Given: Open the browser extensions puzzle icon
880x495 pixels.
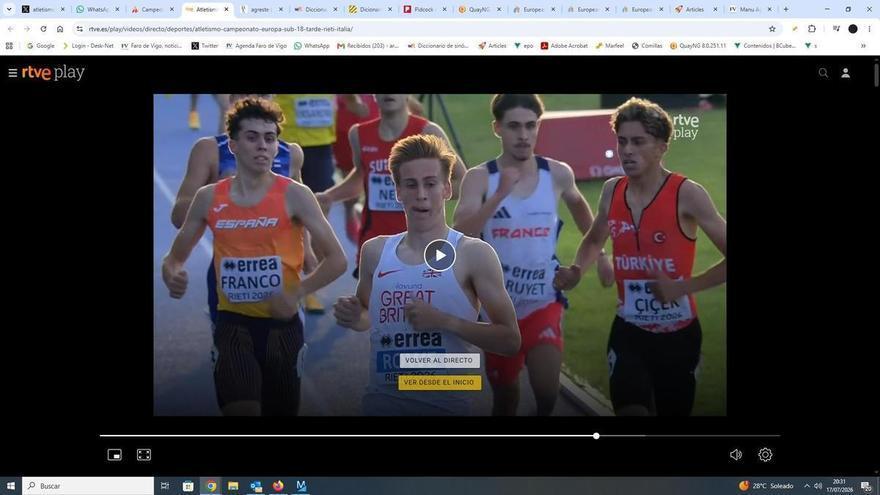Looking at the screenshot, I should coord(812,29).
